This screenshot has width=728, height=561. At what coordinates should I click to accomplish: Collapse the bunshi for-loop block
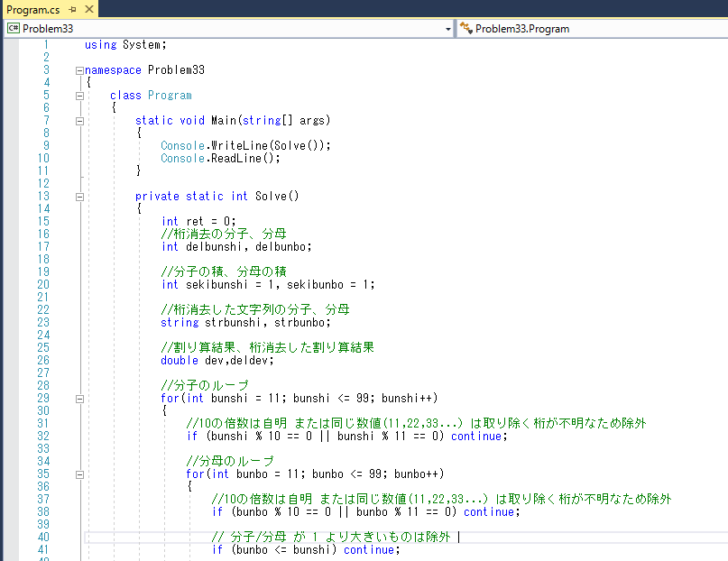(79, 399)
